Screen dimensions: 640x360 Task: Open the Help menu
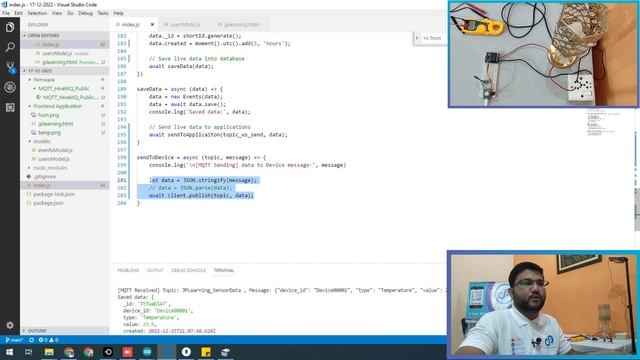coord(118,13)
